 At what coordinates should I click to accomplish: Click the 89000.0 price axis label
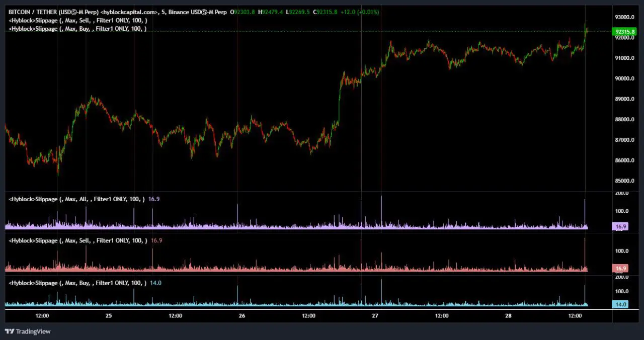[624, 99]
